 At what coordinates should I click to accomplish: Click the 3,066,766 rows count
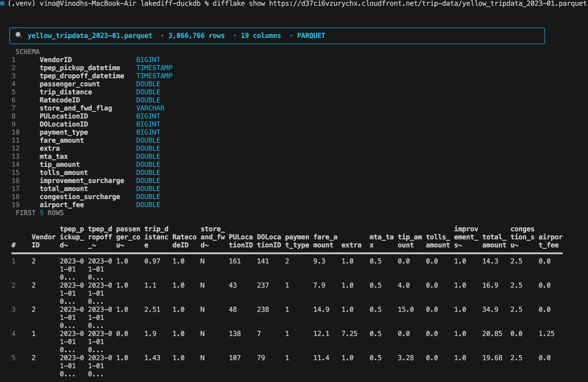point(196,36)
